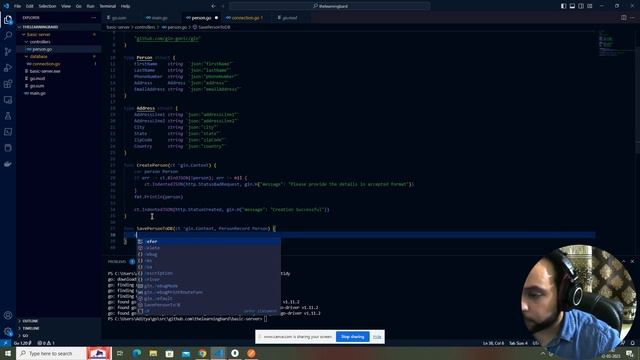Click controllers in the breadcrumb path

145,27
